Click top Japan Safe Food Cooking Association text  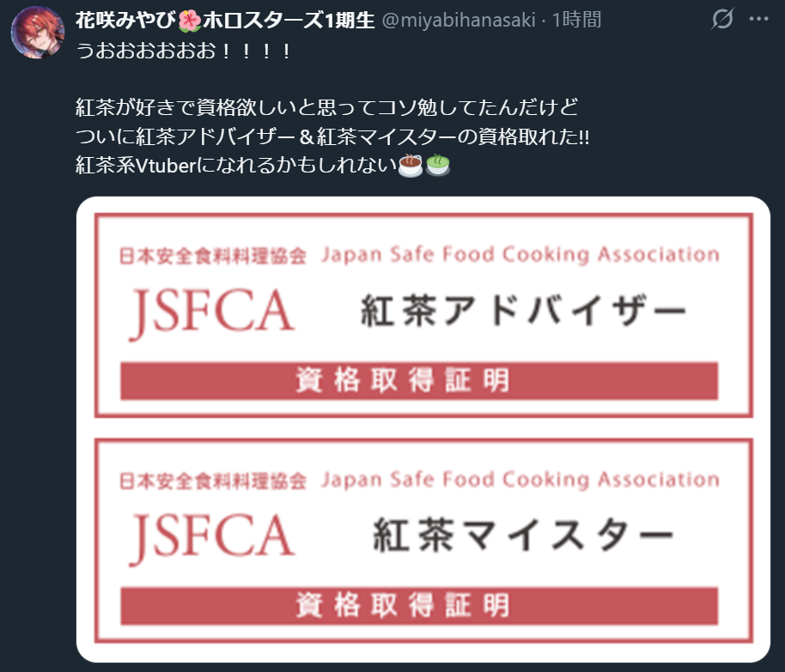[x=520, y=255]
